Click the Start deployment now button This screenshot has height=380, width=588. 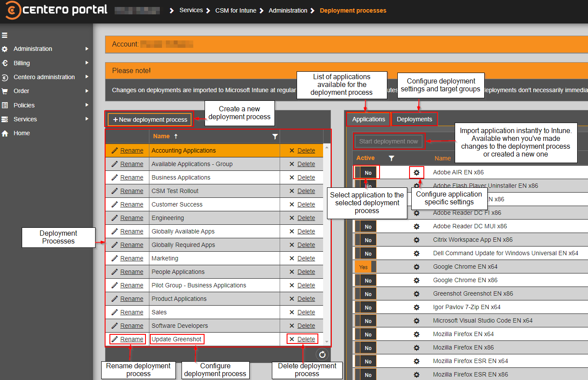point(388,141)
